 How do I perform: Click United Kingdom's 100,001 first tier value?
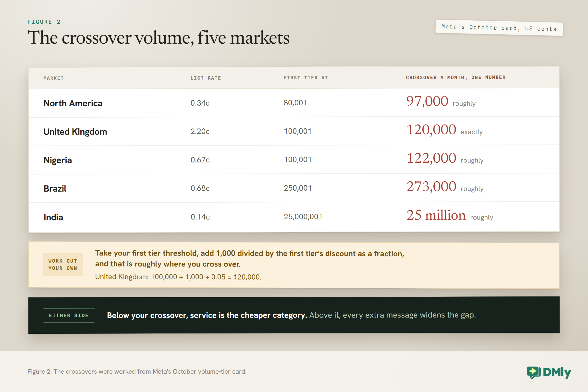tap(297, 131)
